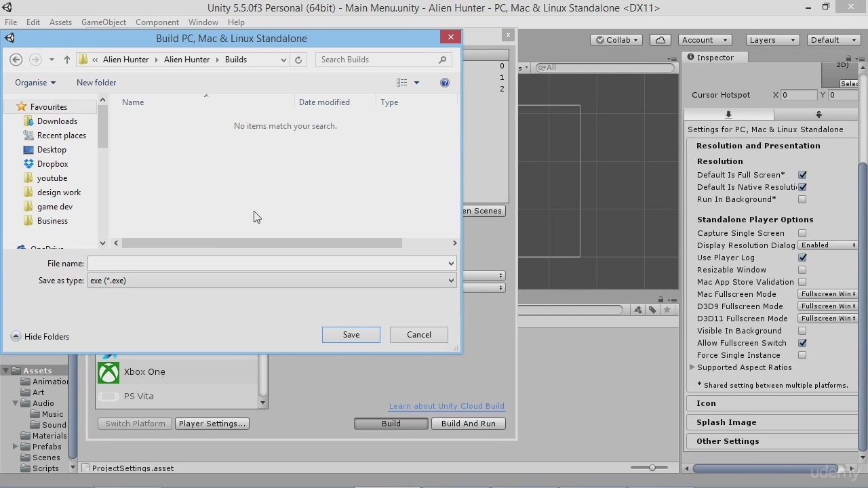
Task: Open the File menu
Action: coord(11,22)
